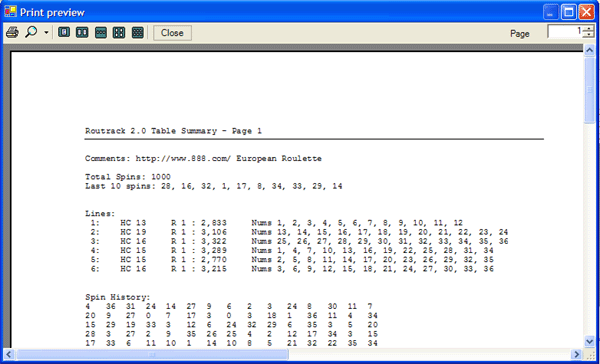Click line 2 row with R 1 : 3,106
This screenshot has width=600, height=364.
pos(299,232)
